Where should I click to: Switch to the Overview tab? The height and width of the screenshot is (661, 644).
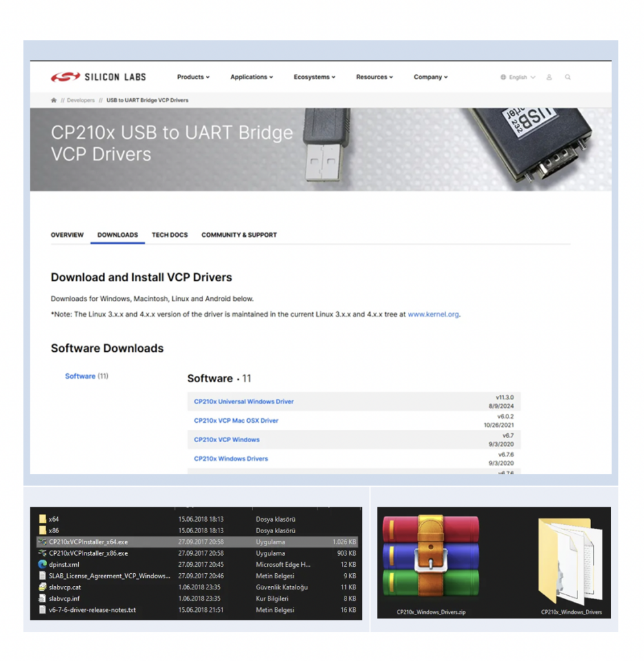click(67, 235)
